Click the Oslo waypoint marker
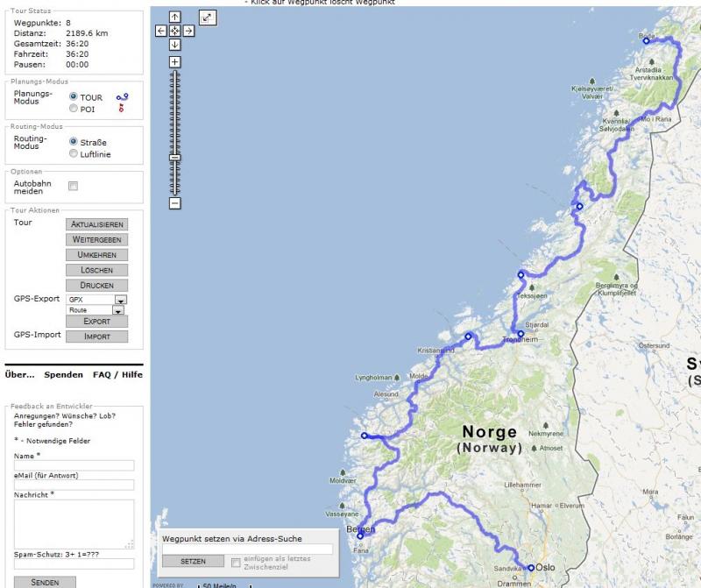The height and width of the screenshot is (588, 701). (531, 568)
